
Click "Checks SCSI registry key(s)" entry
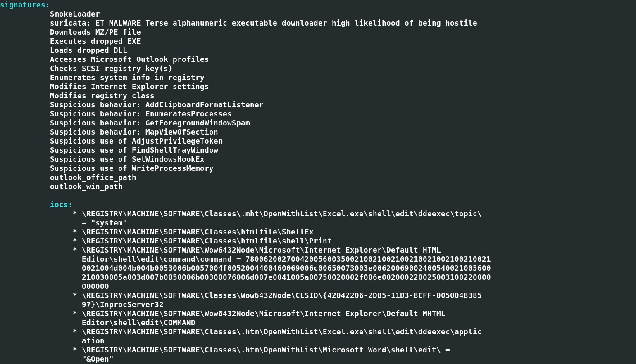pos(111,69)
